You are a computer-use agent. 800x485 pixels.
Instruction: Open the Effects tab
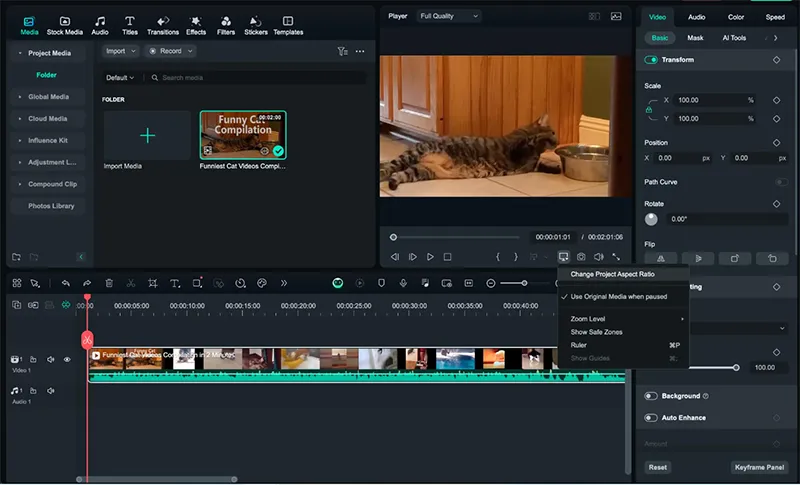[x=196, y=25]
